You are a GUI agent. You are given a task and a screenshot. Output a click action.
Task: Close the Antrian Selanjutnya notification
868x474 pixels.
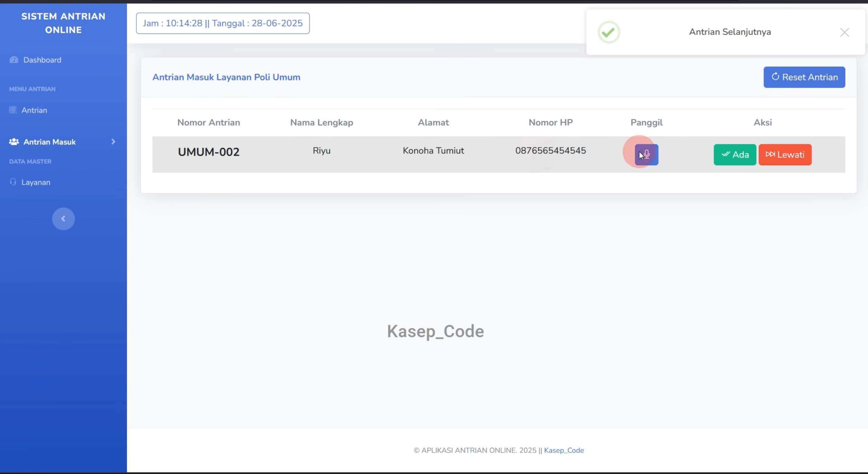(845, 32)
